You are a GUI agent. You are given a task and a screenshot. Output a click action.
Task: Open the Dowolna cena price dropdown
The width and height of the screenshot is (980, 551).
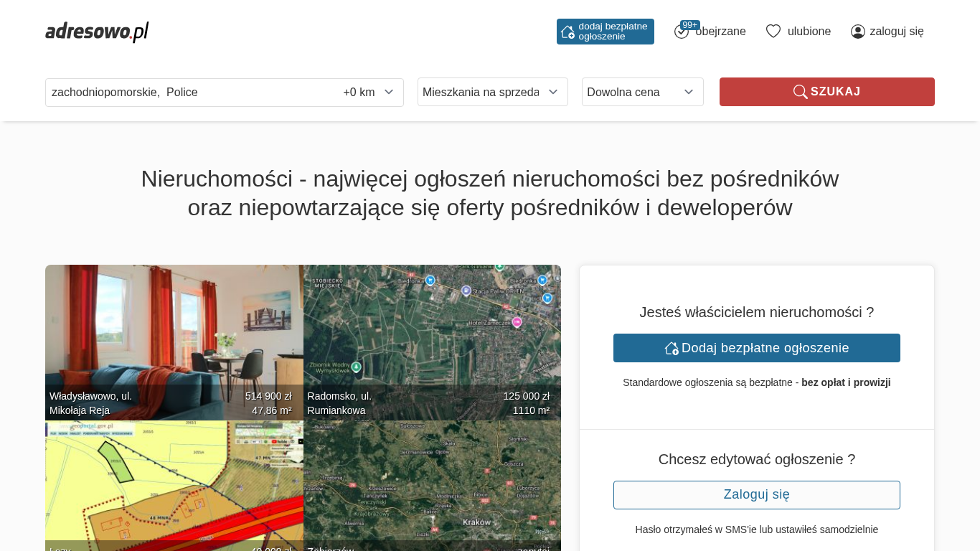[641, 92]
